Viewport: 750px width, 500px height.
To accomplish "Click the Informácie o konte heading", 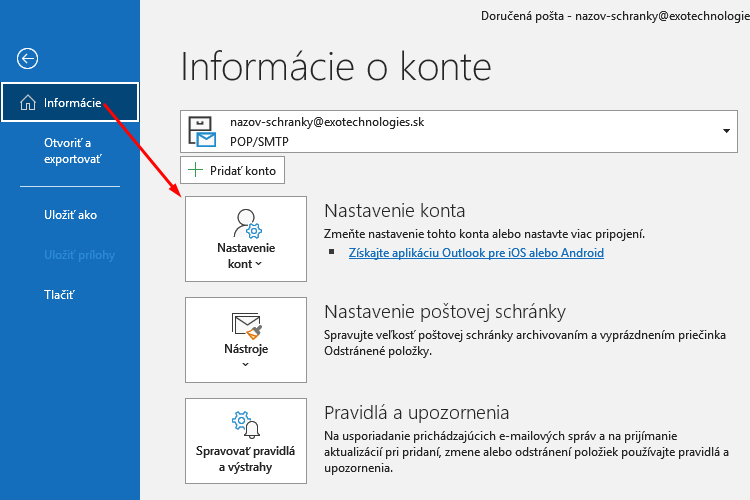I will 336,67.
